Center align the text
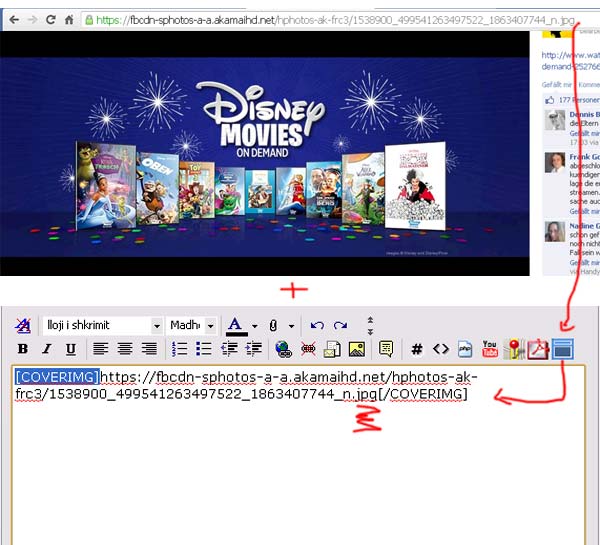This screenshot has height=545, width=600. tap(125, 349)
